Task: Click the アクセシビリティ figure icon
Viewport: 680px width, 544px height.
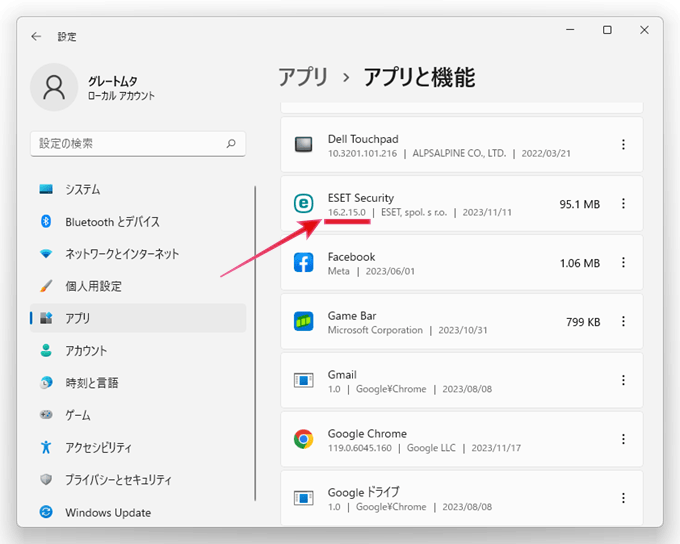Action: click(x=46, y=447)
